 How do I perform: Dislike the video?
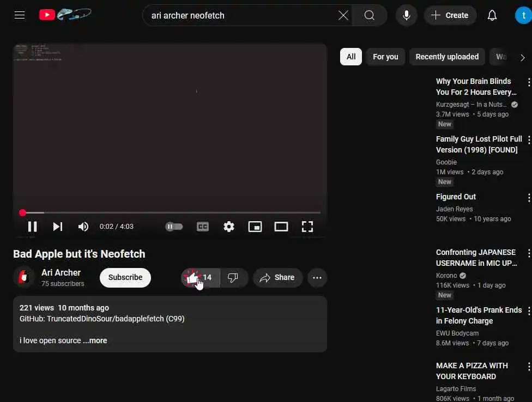[233, 278]
